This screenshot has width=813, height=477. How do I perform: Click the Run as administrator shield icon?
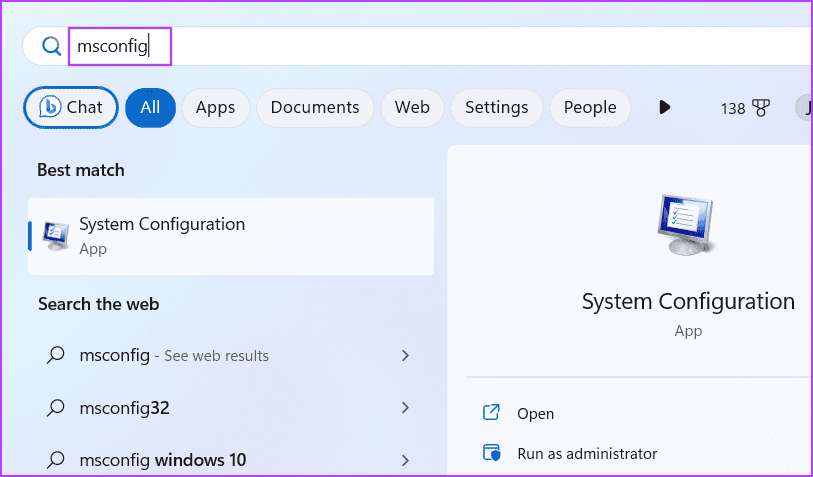[x=492, y=453]
